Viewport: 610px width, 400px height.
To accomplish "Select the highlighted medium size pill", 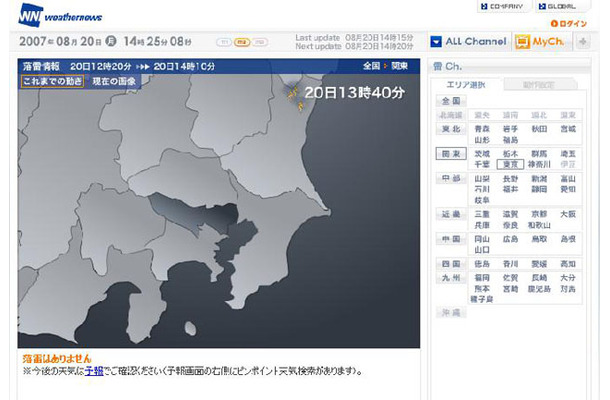I will pyautogui.click(x=242, y=42).
